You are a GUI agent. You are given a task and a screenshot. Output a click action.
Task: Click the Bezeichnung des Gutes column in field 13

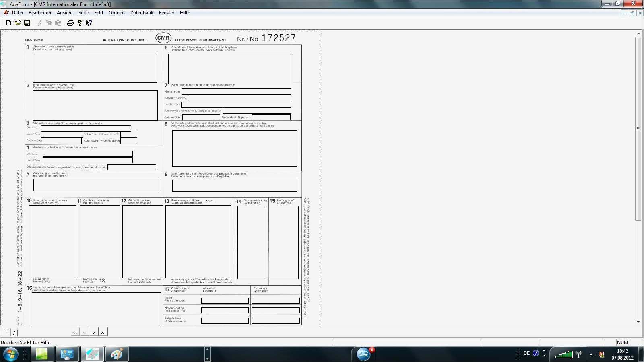(x=198, y=242)
